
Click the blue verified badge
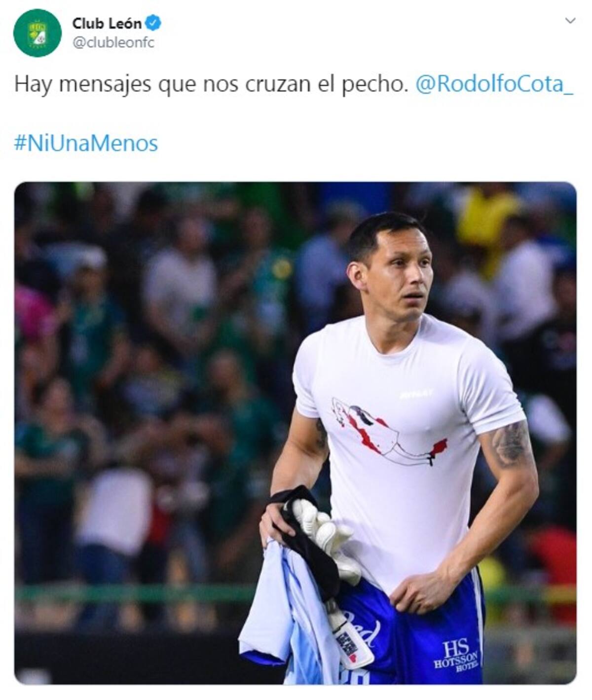(153, 23)
